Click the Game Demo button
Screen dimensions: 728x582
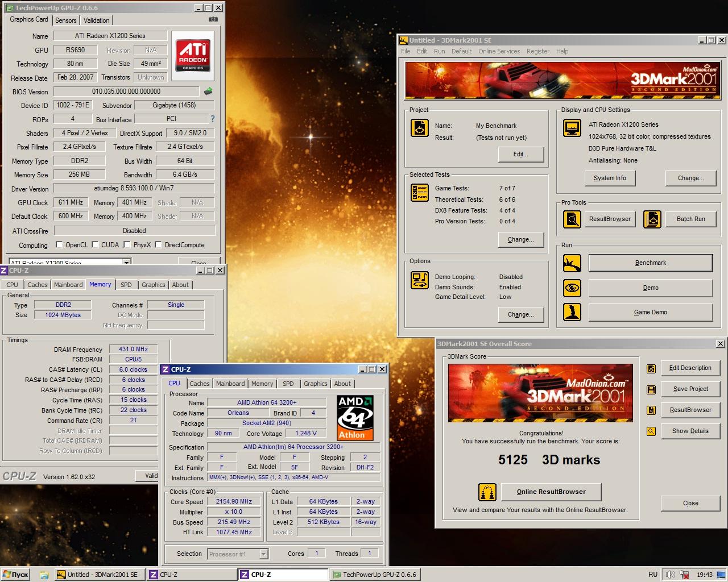pyautogui.click(x=650, y=312)
